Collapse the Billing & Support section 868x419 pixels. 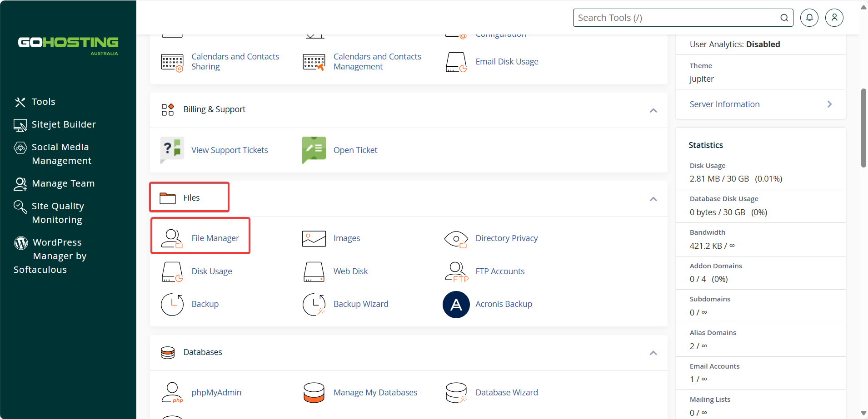[653, 110]
